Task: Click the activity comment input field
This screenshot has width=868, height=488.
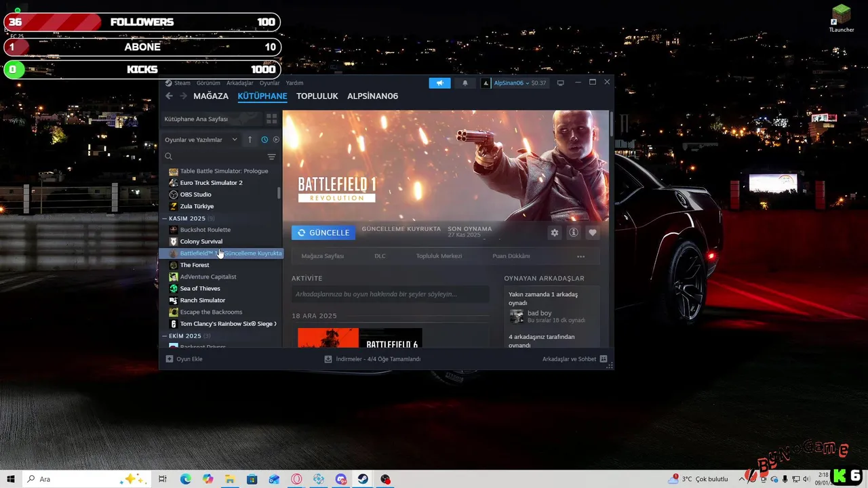Action: pyautogui.click(x=390, y=294)
